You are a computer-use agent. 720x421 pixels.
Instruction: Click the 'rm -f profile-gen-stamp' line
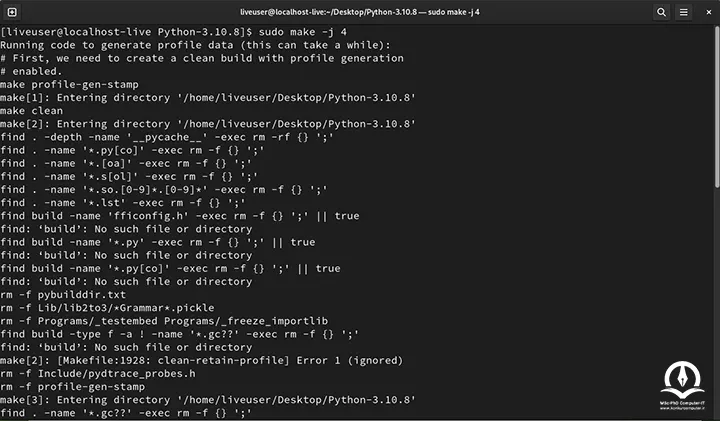73,387
